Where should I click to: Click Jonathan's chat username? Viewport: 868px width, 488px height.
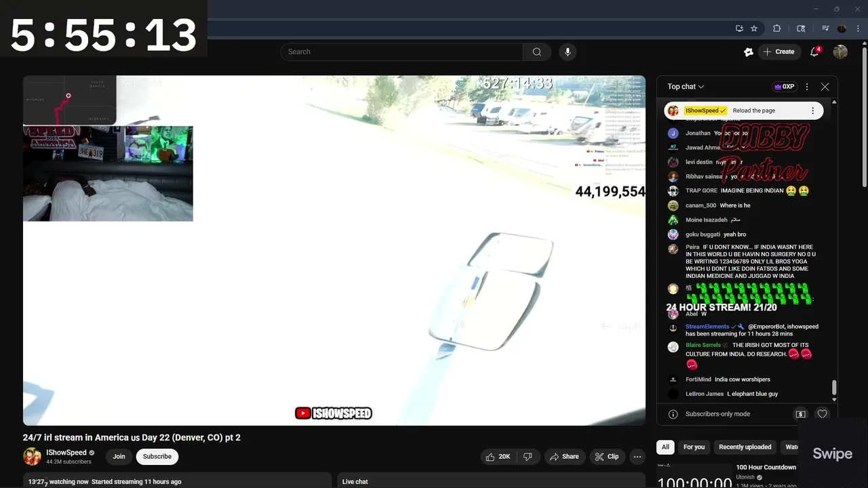(x=698, y=134)
